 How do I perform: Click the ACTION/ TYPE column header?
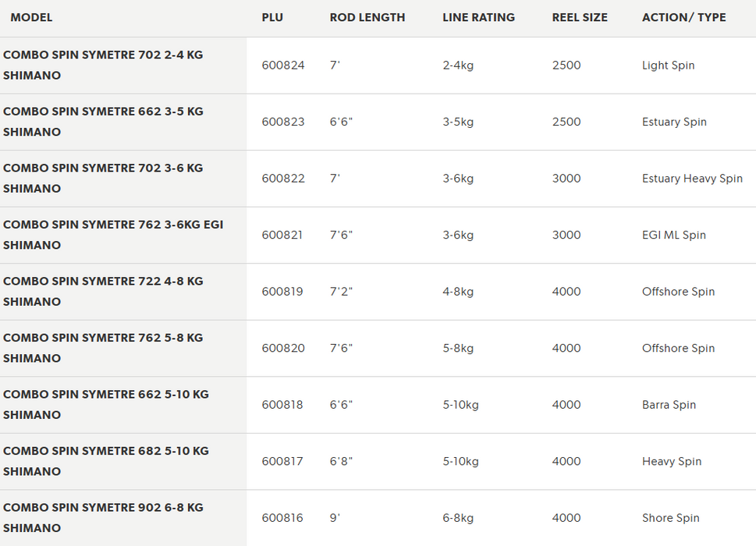click(683, 17)
